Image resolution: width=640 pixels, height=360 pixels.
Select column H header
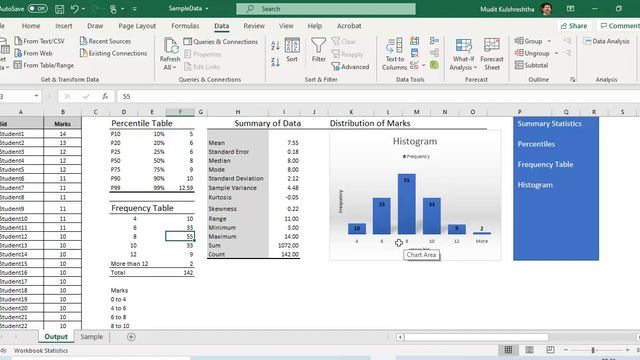click(x=238, y=112)
